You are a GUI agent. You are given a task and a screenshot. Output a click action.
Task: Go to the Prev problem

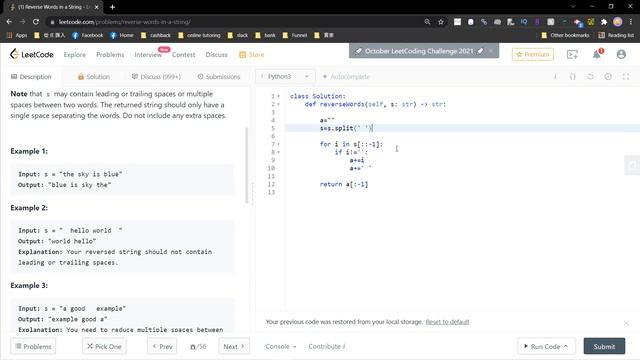coord(162,347)
